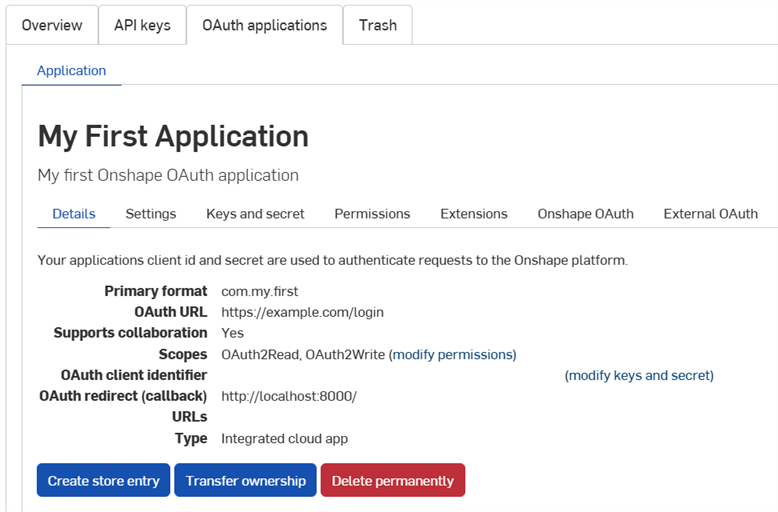Click the OAuth2Read, OAuth2Write scopes text
The width and height of the screenshot is (778, 512).
pyautogui.click(x=303, y=354)
